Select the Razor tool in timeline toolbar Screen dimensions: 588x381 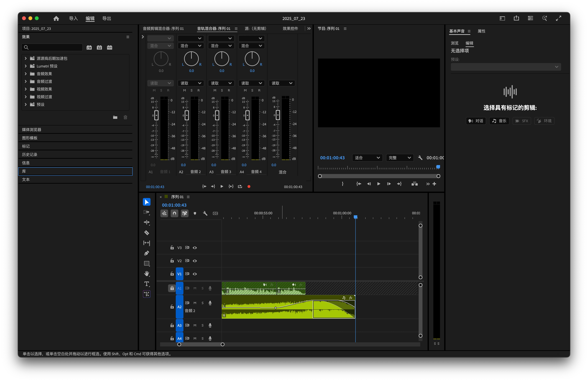point(147,233)
